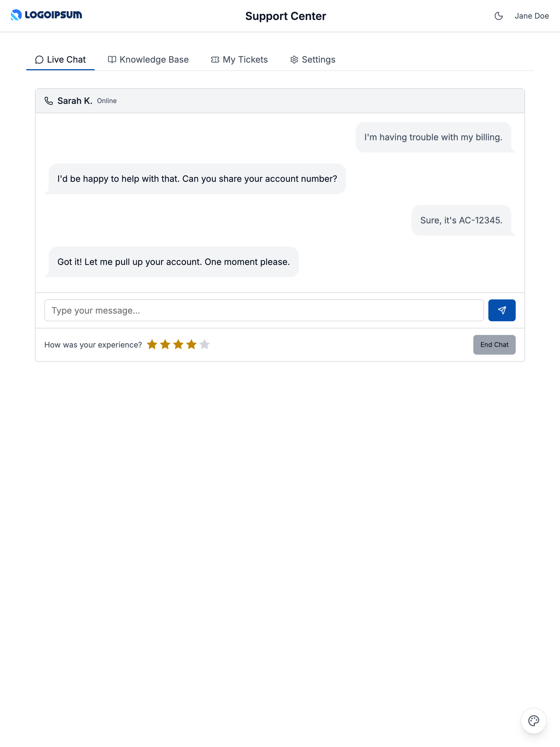560x747 pixels.
Task: Click the End Chat button
Action: coord(494,345)
